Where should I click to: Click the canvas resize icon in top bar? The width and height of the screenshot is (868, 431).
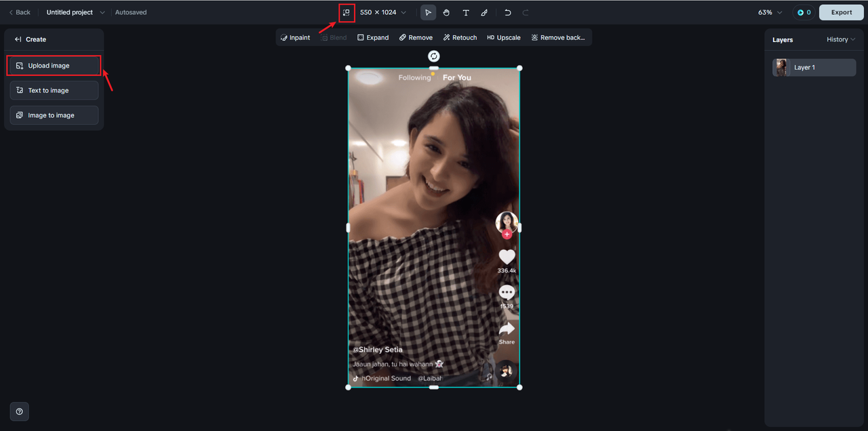(347, 12)
